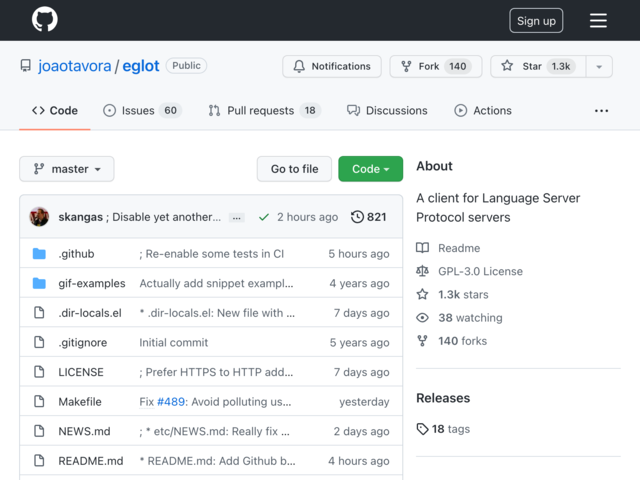
Task: Click the skangas commit author avatar
Action: point(39,217)
